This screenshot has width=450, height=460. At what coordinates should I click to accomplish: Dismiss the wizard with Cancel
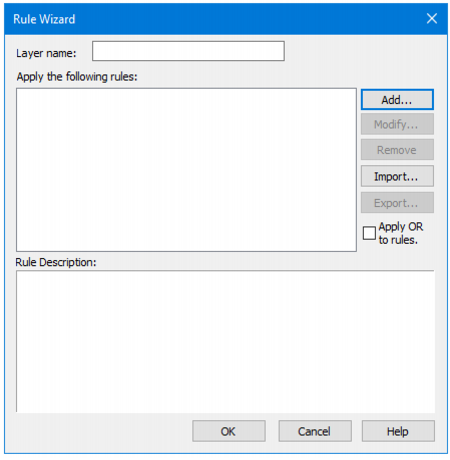click(x=315, y=431)
